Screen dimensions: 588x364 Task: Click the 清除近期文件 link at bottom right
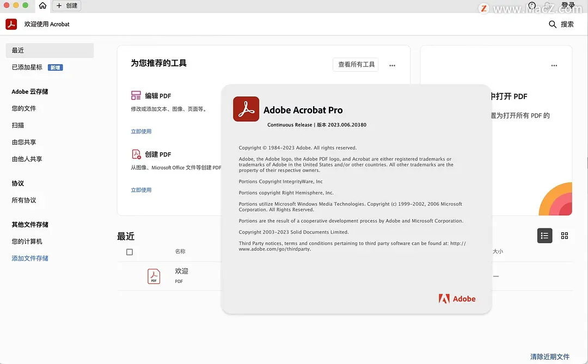[x=551, y=355]
